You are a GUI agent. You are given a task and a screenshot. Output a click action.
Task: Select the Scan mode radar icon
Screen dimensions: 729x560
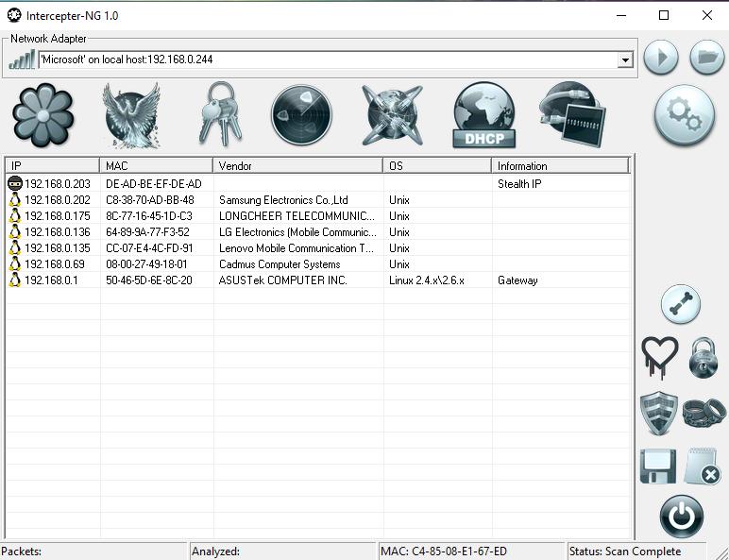pos(301,115)
